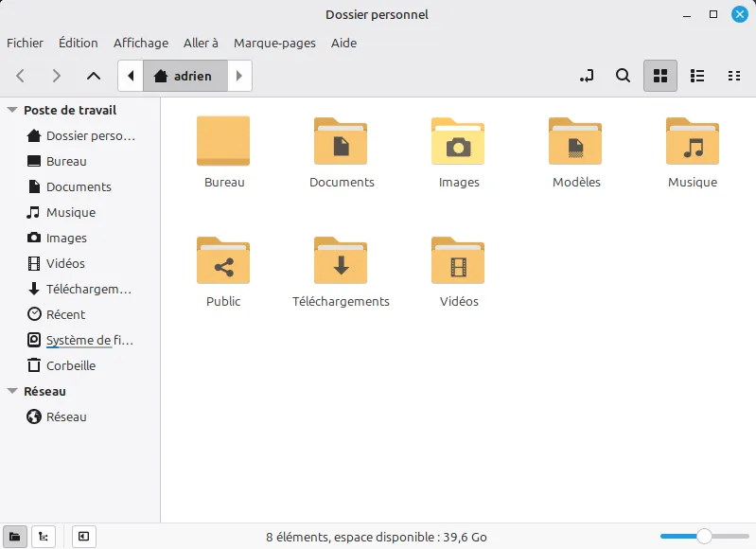Click the search magnifier icon

point(623,76)
